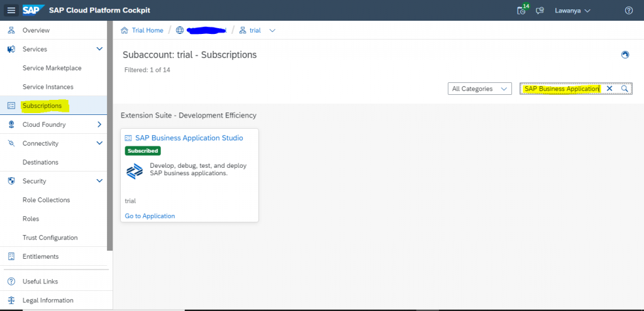Click the Connectivity sidebar icon
This screenshot has width=644, height=311.
(x=11, y=144)
